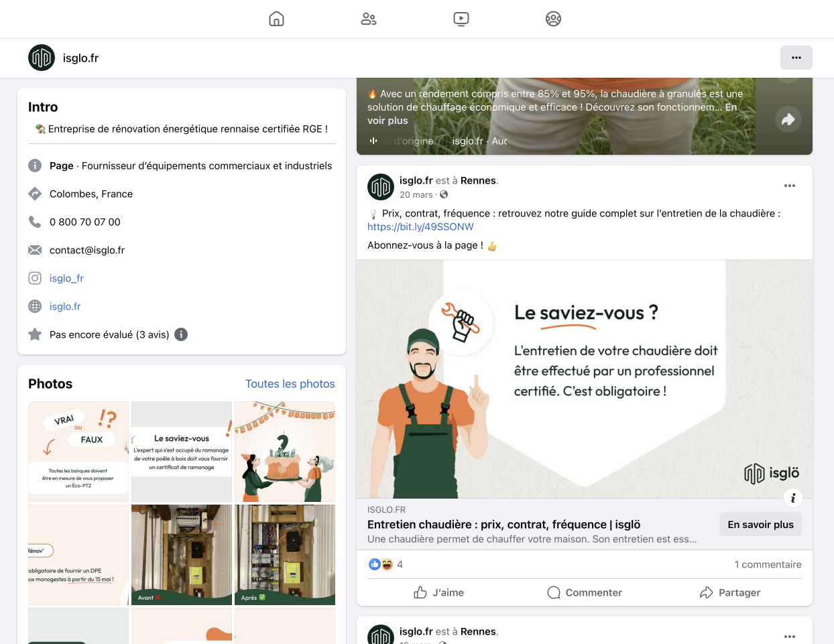Click the Instagram icon beside isglo_fr
Viewport: 834px width, 644px height.
35,278
